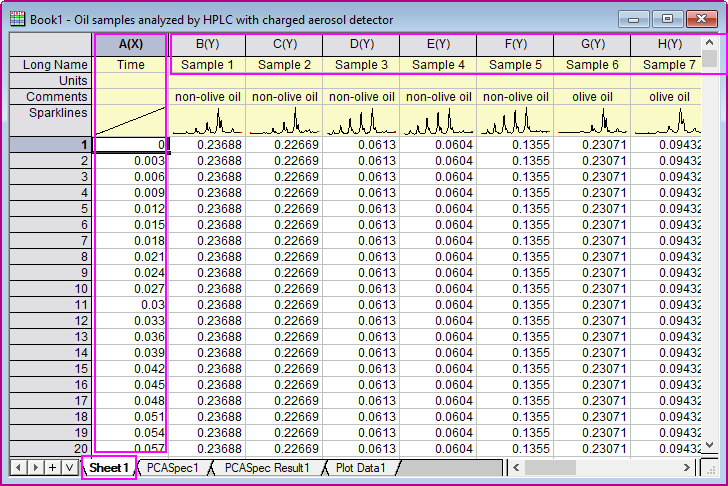728x486 pixels.
Task: Switch to PCASpec Result1 tab
Action: (x=267, y=467)
